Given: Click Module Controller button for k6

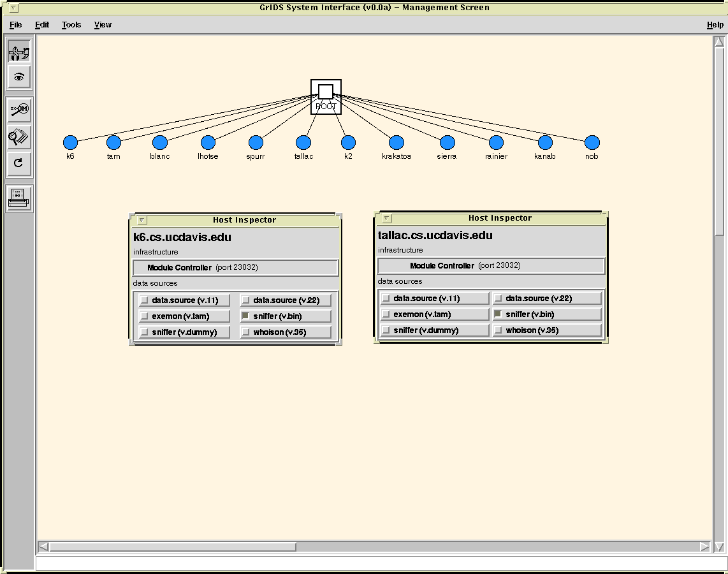Looking at the screenshot, I should click(x=235, y=268).
